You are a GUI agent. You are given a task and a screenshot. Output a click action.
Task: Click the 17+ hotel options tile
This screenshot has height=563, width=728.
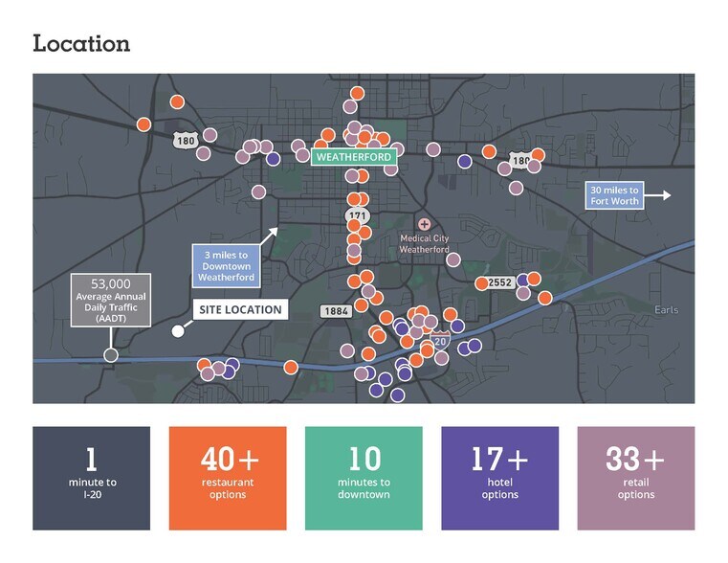click(500, 478)
